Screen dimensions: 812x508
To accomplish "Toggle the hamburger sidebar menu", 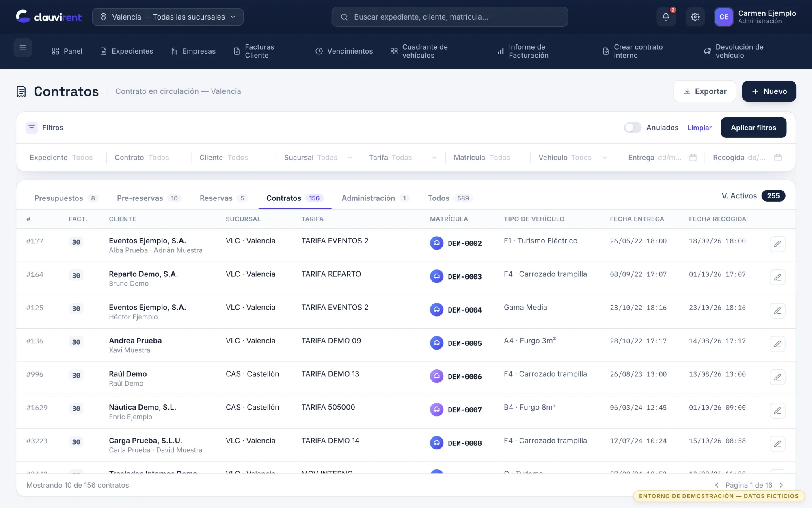I will [x=23, y=48].
